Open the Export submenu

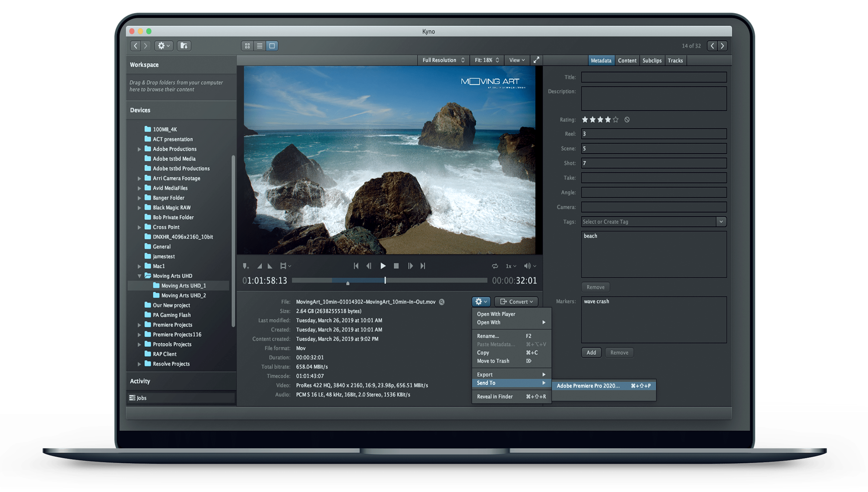(511, 374)
